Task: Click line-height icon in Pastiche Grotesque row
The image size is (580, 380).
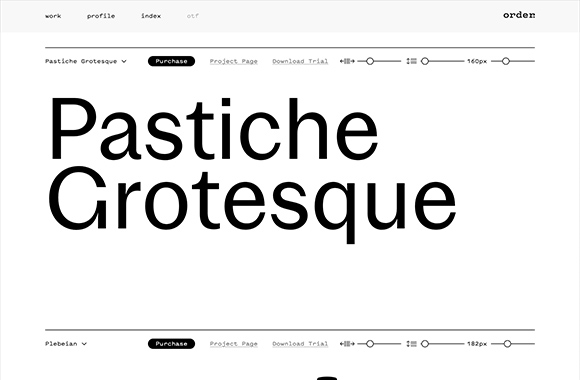Action: pos(411,61)
